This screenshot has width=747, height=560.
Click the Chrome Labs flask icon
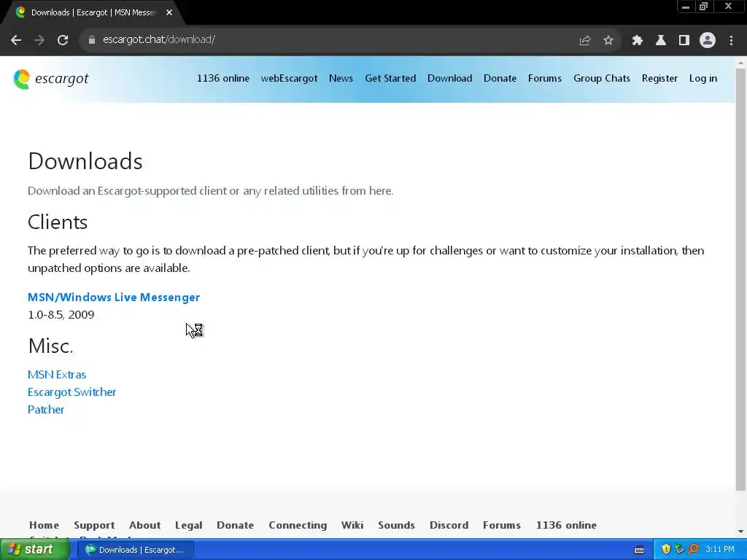(x=660, y=40)
